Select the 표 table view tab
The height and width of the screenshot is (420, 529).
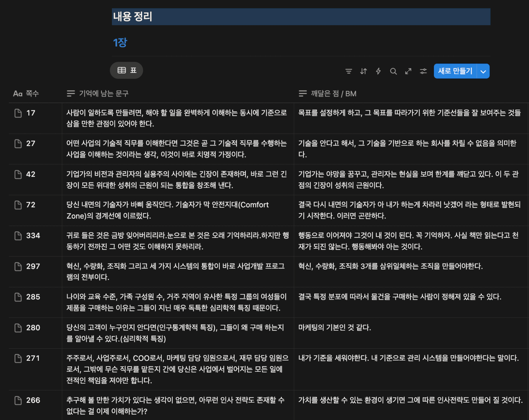click(127, 70)
